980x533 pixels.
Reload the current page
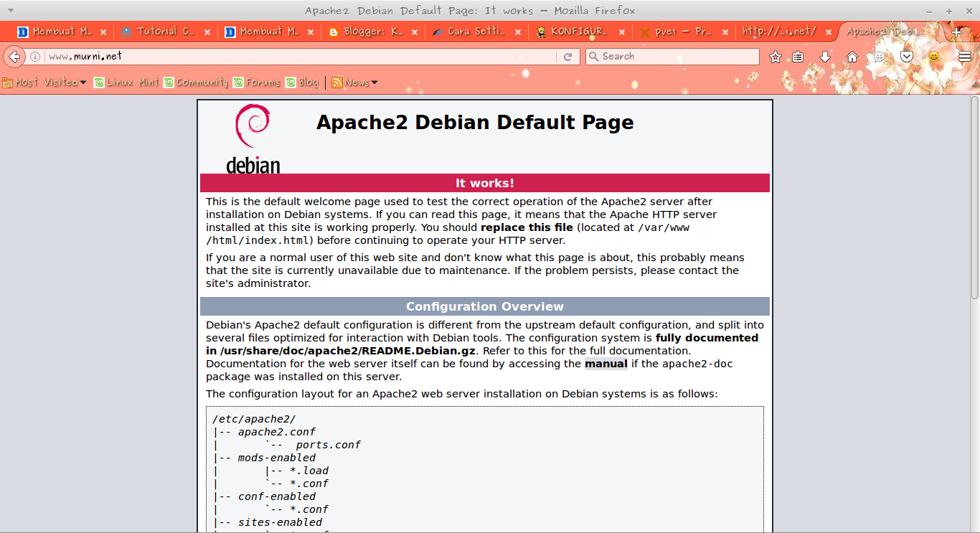(x=567, y=57)
